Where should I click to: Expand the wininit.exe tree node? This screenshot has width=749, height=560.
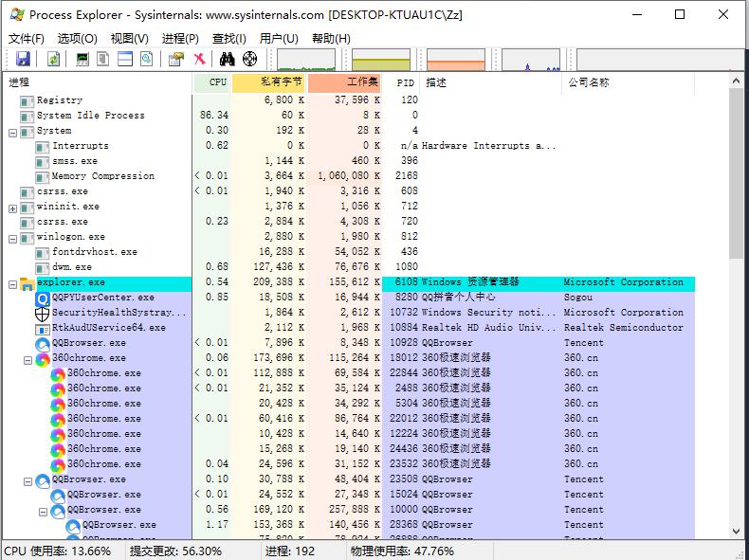(13, 208)
